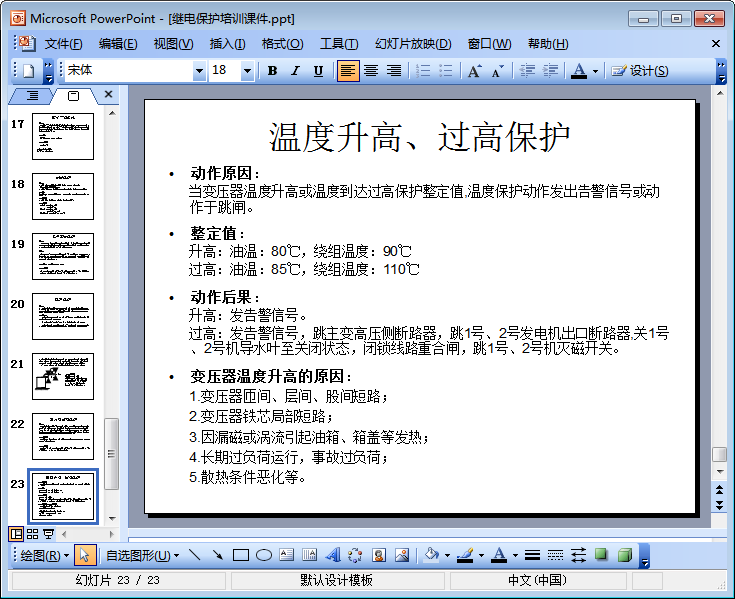Toggle underline formatting

(318, 71)
